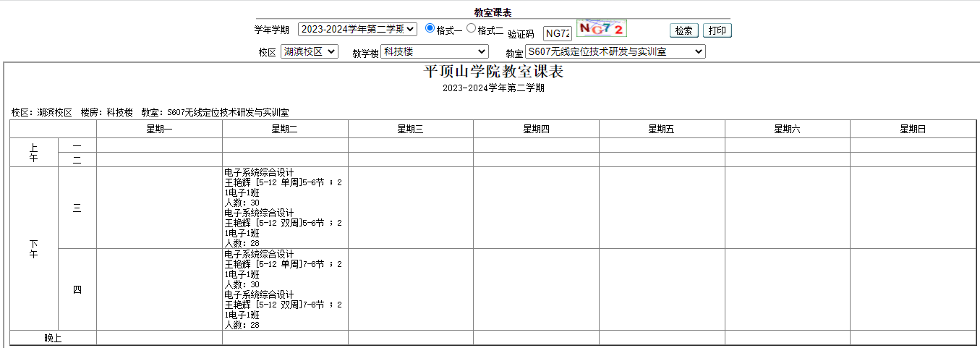The image size is (980, 348).
Task: Click the 星期二 column header
Action: point(285,129)
